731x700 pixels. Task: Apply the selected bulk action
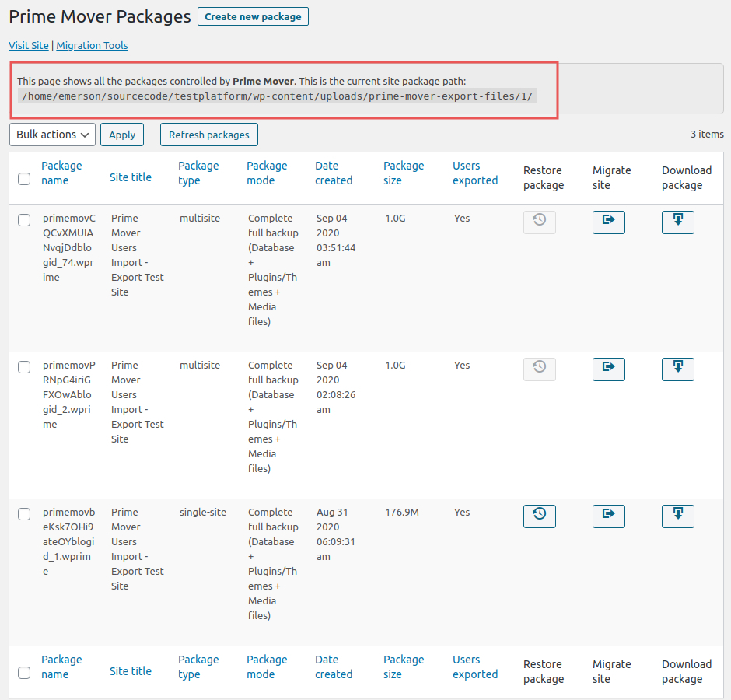point(122,135)
